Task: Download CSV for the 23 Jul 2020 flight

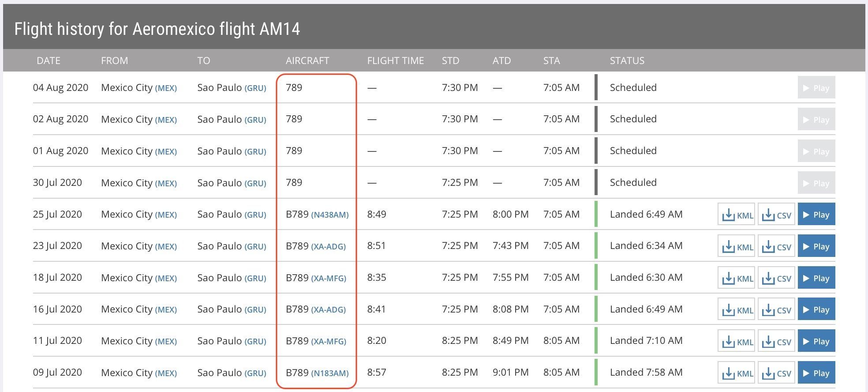Action: point(776,246)
